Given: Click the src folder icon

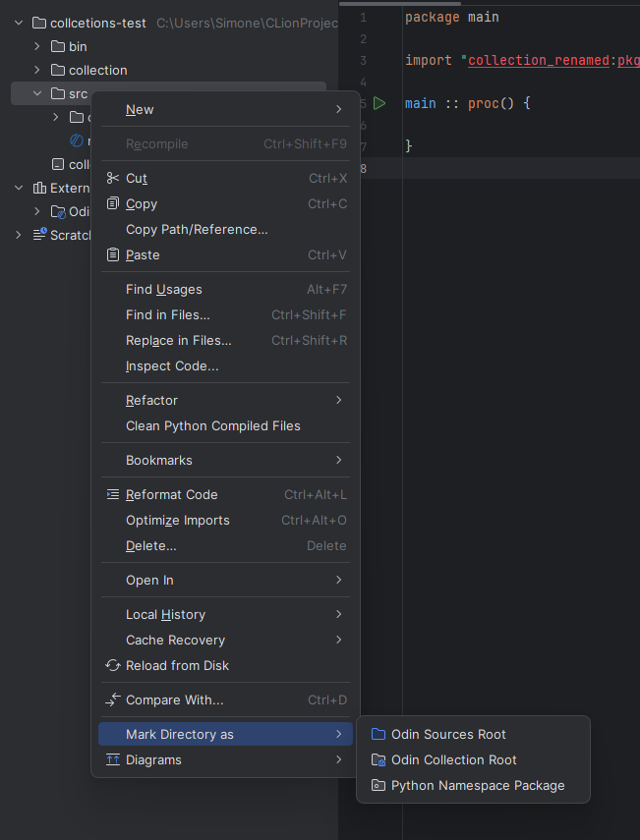Looking at the screenshot, I should [x=58, y=93].
